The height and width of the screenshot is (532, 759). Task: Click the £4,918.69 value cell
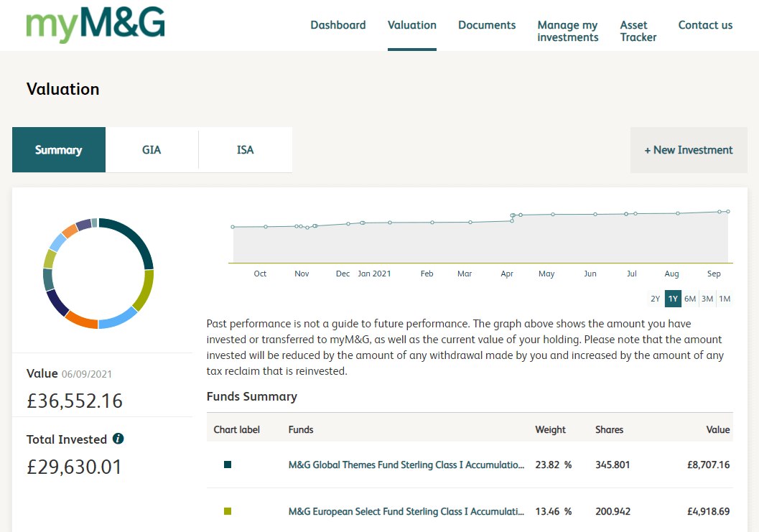[x=708, y=511]
